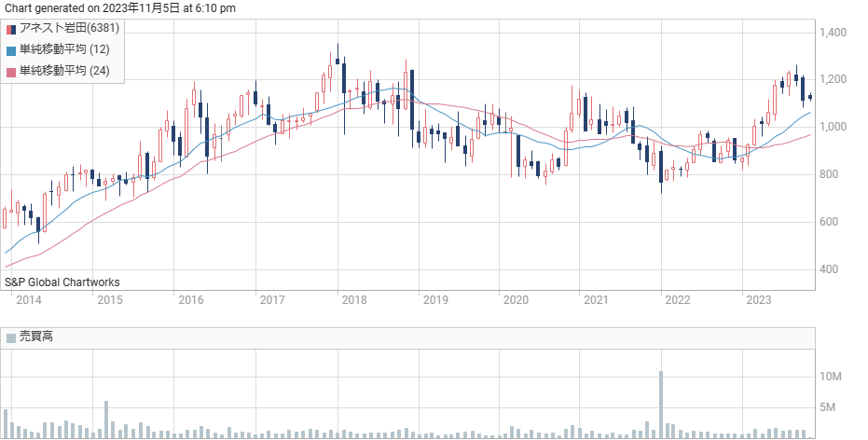The width and height of the screenshot is (868, 440).
Task: Click the 2017 label on the time axis
Action: tap(272, 300)
